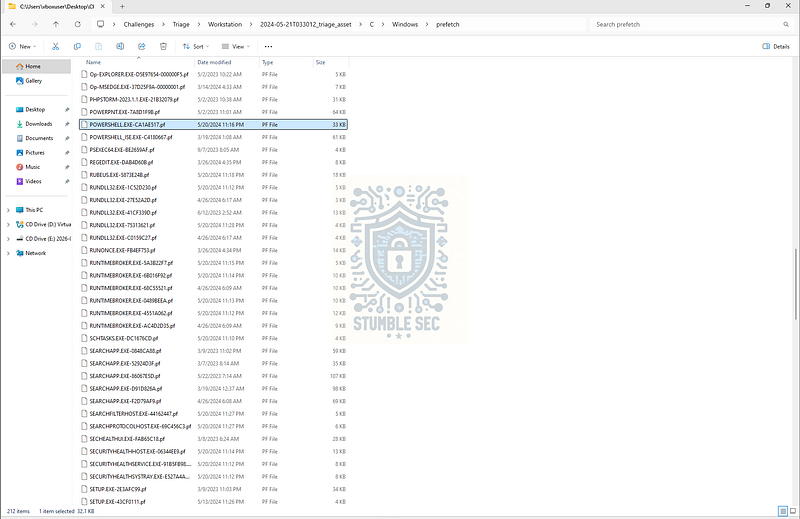Image resolution: width=800 pixels, height=519 pixels.
Task: Select POWERSHELL.EXE-CA1AE517.pf file
Action: click(213, 125)
